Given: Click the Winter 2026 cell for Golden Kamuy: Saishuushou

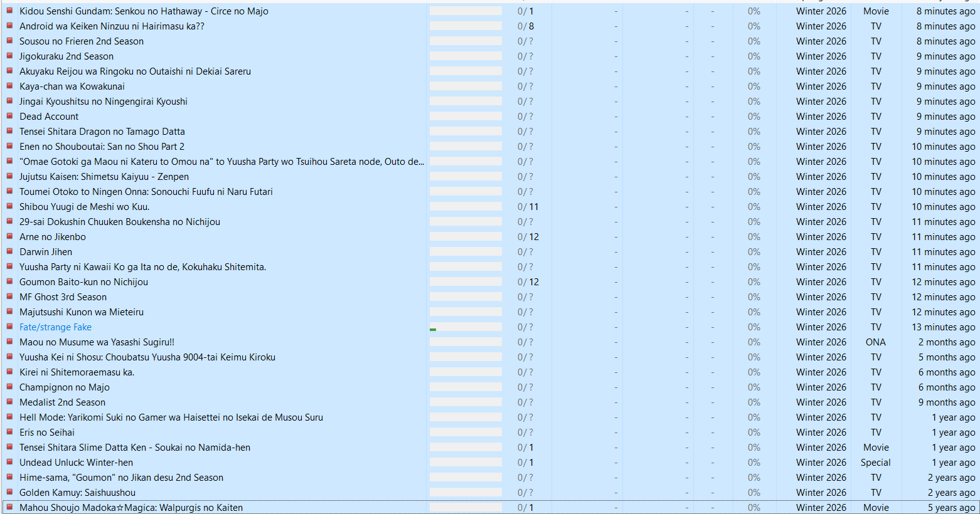Looking at the screenshot, I should [821, 493].
